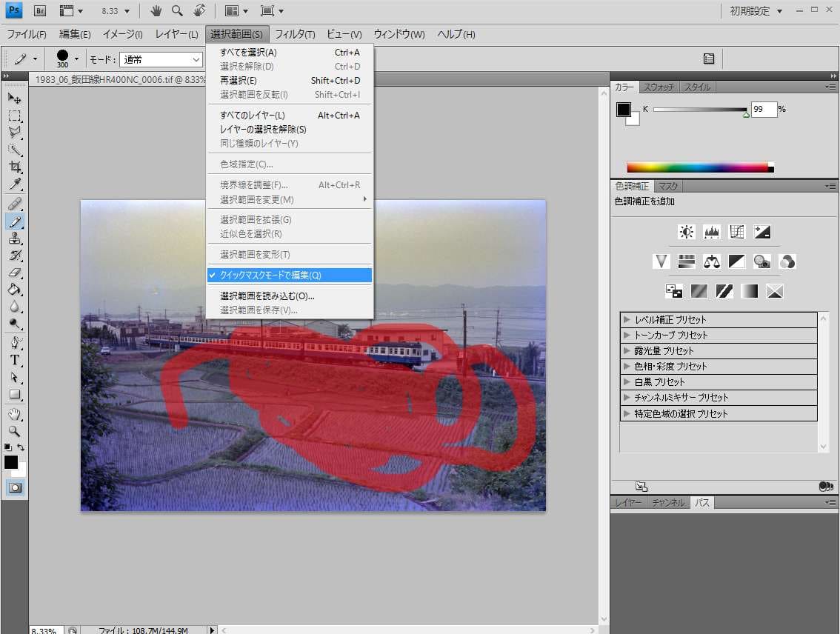Switch to the チャンネル tab

668,503
